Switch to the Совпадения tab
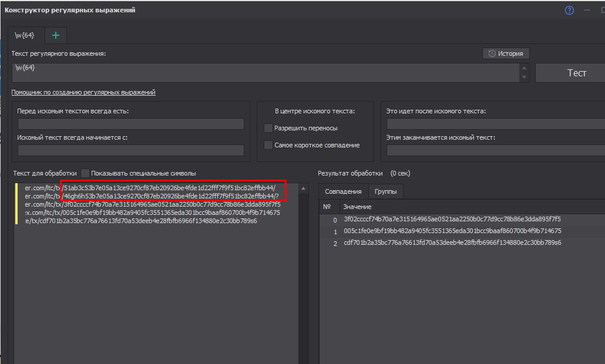The height and width of the screenshot is (364, 605). coord(343,191)
